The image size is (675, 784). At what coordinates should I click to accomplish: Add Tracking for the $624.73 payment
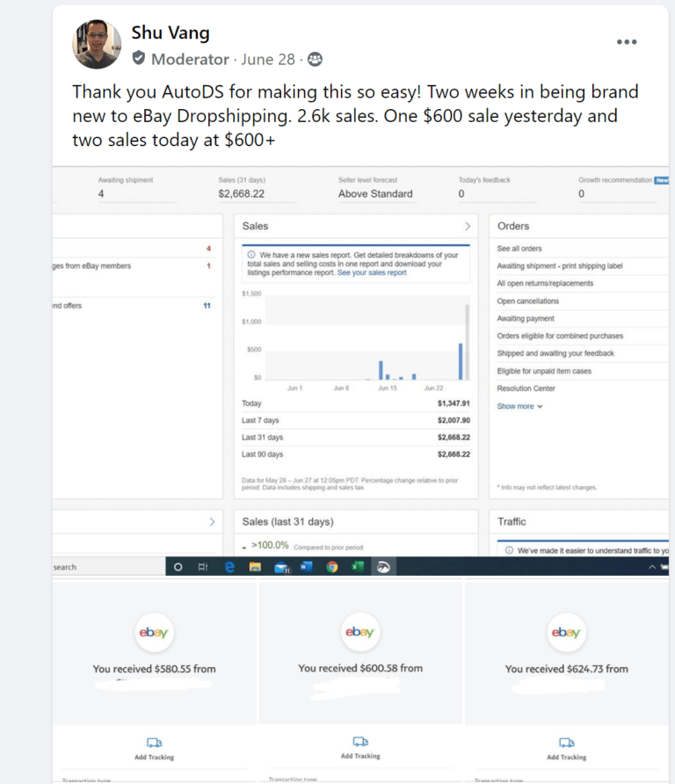566,749
